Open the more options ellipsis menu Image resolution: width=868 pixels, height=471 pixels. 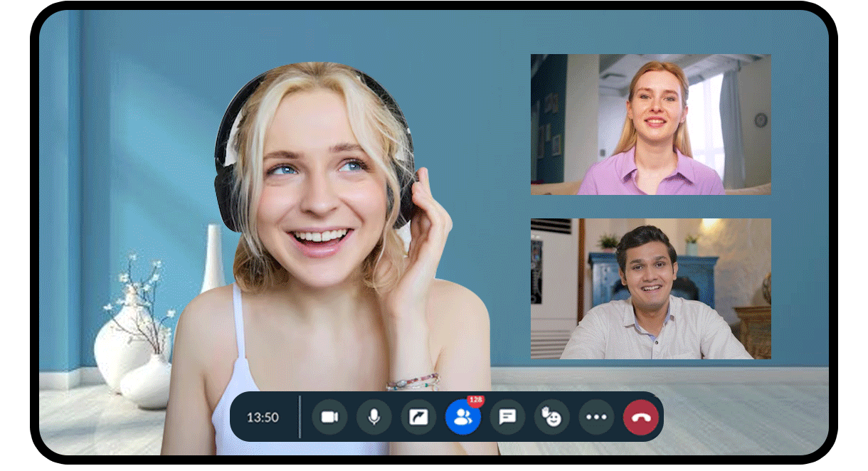click(x=596, y=417)
